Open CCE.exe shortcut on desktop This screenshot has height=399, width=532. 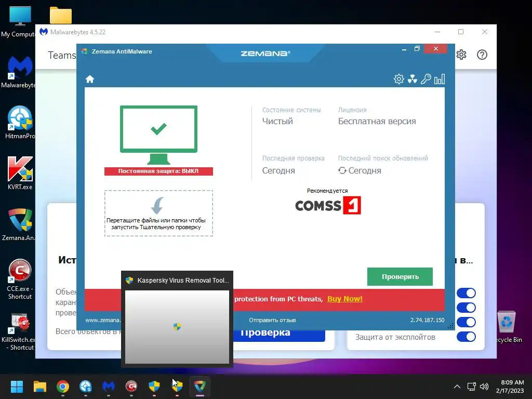20,279
